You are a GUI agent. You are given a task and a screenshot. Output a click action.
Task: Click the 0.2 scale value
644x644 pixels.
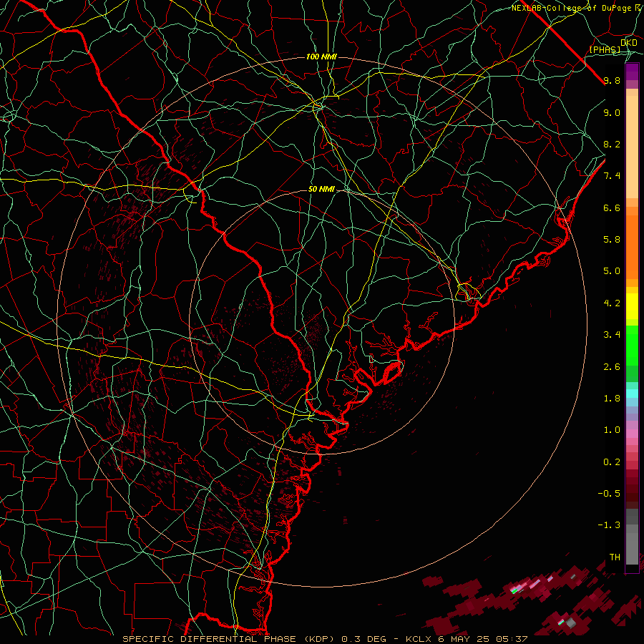[612, 462]
